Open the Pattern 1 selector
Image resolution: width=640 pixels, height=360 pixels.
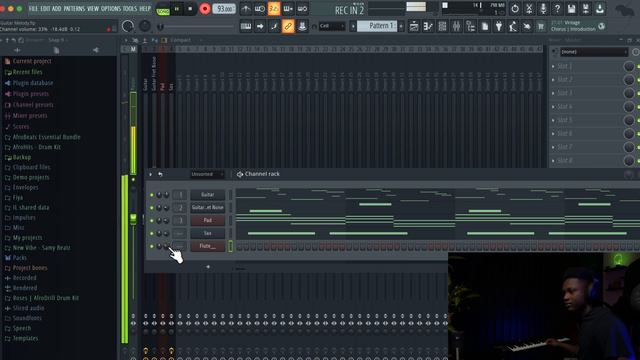click(377, 26)
